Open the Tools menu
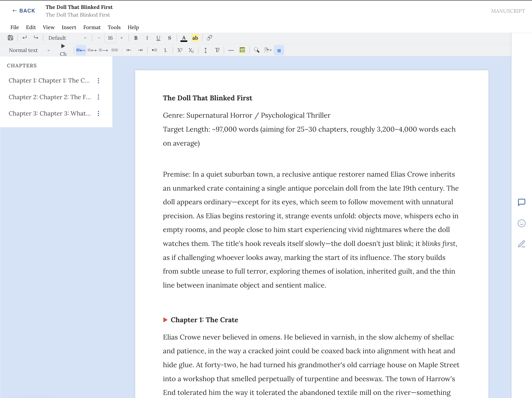Image resolution: width=532 pixels, height=398 pixels. coord(114,27)
